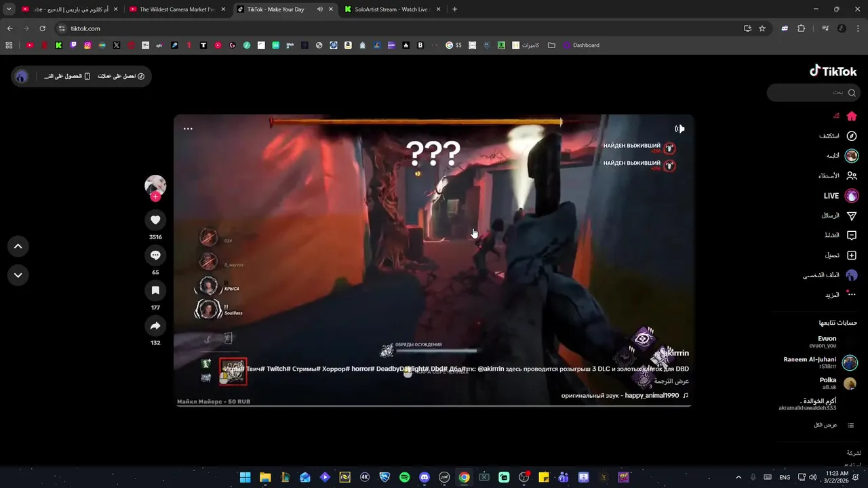Open the Twitch bookmark icon
This screenshot has width=868, height=488.
click(x=73, y=45)
